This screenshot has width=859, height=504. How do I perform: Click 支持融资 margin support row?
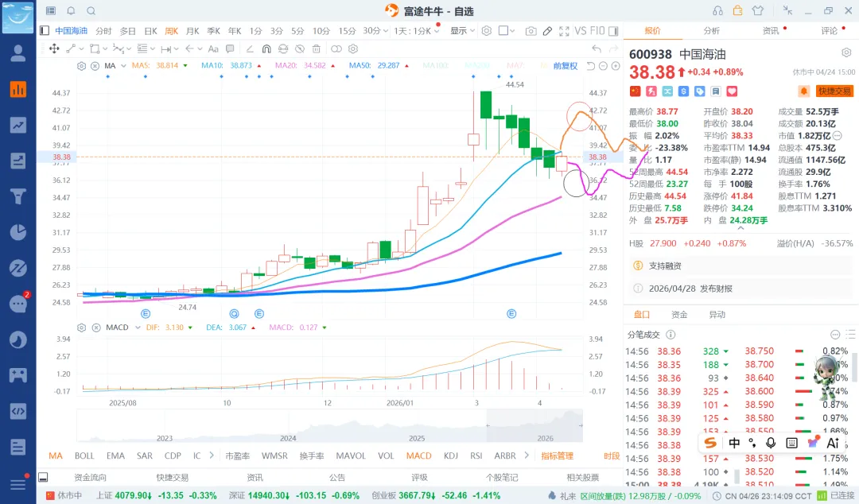[740, 266]
